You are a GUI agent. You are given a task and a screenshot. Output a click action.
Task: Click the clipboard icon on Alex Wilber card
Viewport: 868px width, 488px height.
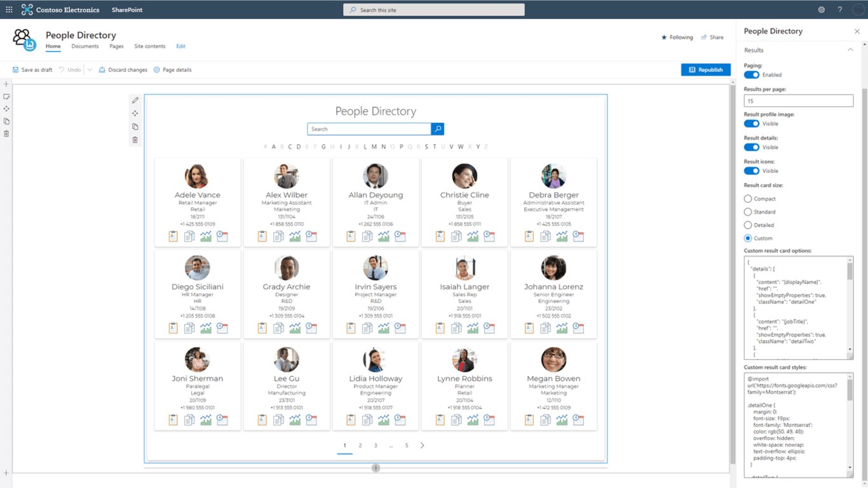[x=262, y=236]
